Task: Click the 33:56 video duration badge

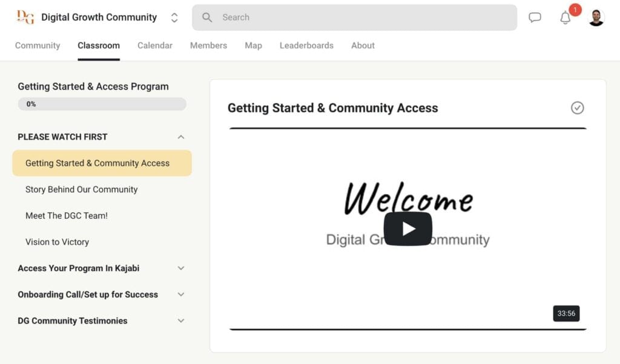Action: 566,313
